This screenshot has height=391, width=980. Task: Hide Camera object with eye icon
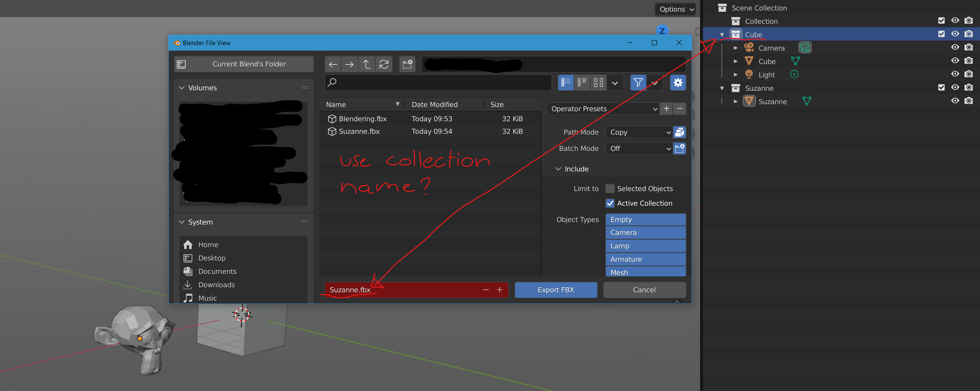point(955,47)
